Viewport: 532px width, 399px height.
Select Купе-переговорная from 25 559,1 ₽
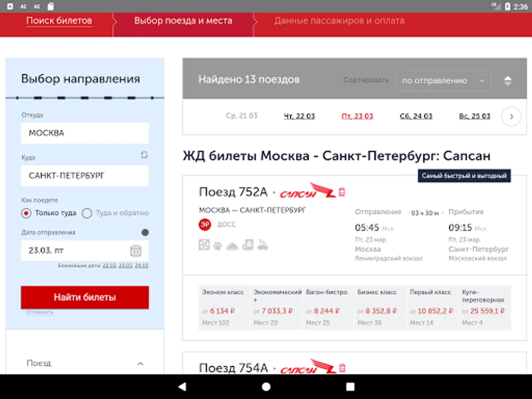point(485,308)
